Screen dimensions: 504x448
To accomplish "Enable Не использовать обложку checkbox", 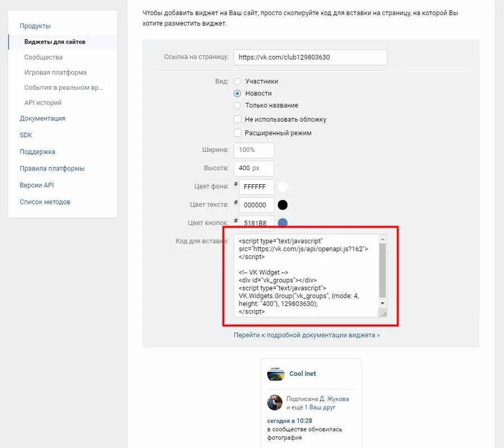I will [237, 119].
